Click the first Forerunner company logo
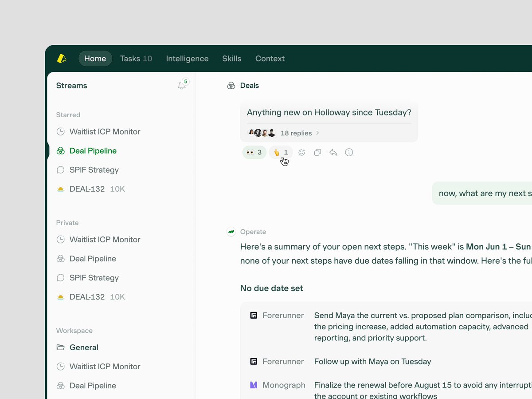The image size is (532, 399). click(254, 316)
